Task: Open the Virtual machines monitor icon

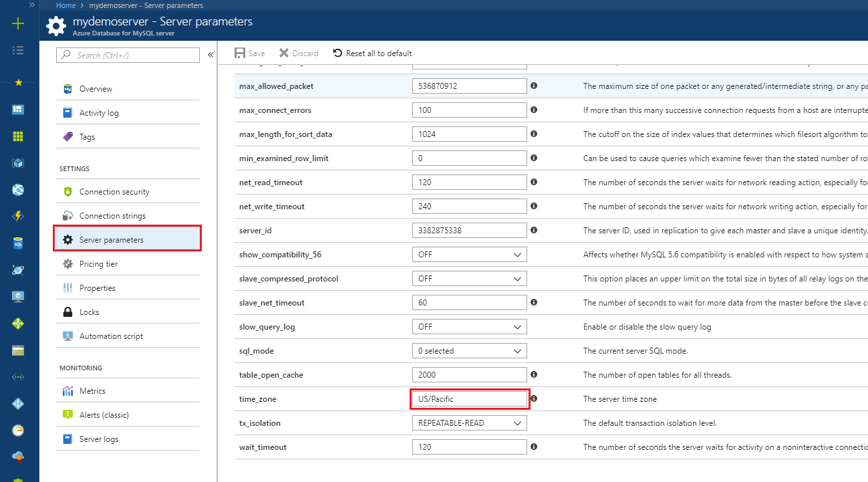Action: coord(18,297)
